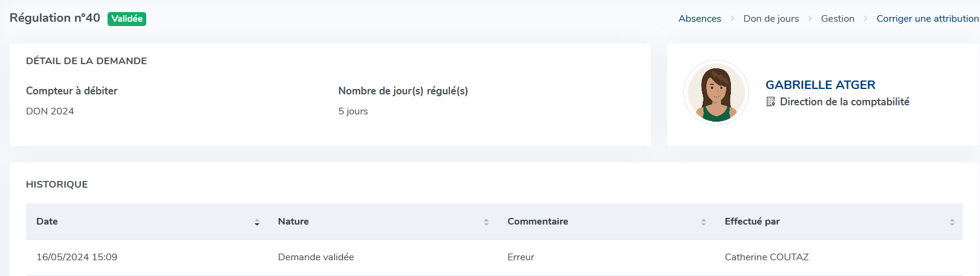Click Gabrielle Atger's avatar picture
The image size is (980, 276).
click(x=716, y=93)
